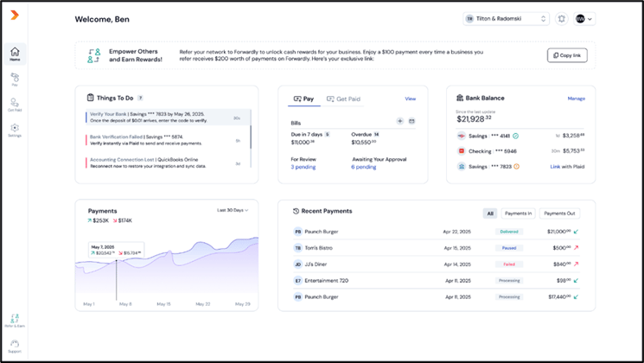Show only Payments In
The image size is (644, 363).
[x=519, y=213]
